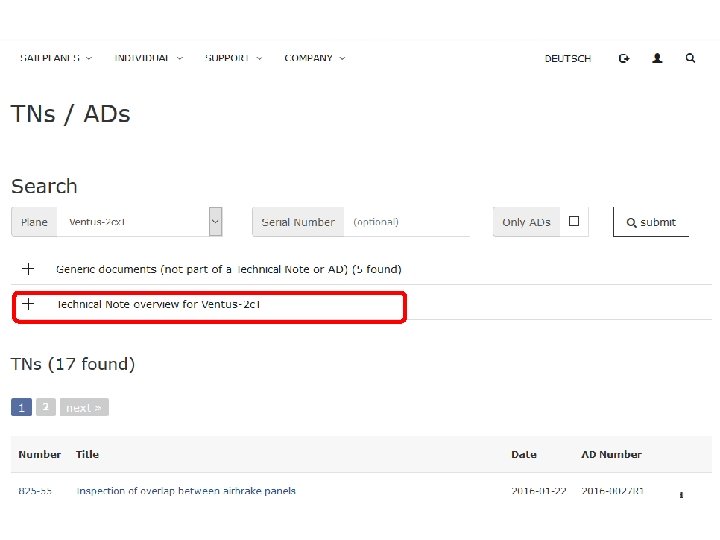Click the AD Number column header
This screenshot has height=540, width=720.
pos(611,454)
